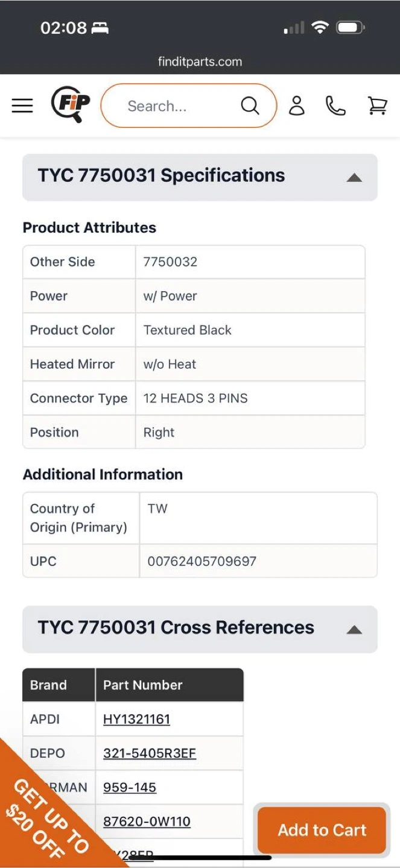The image size is (400, 868).
Task: Open part number 87620-0W110
Action: (x=147, y=821)
